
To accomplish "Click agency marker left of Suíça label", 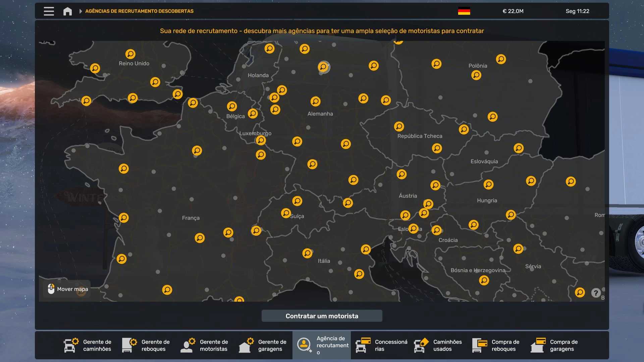I will pyautogui.click(x=286, y=213).
